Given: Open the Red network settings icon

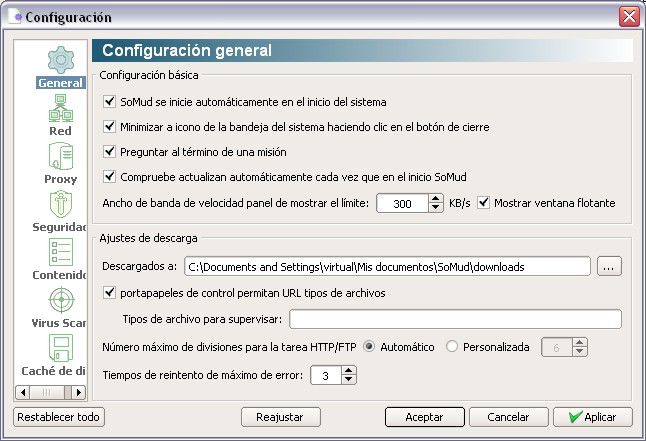Looking at the screenshot, I should click(61, 108).
